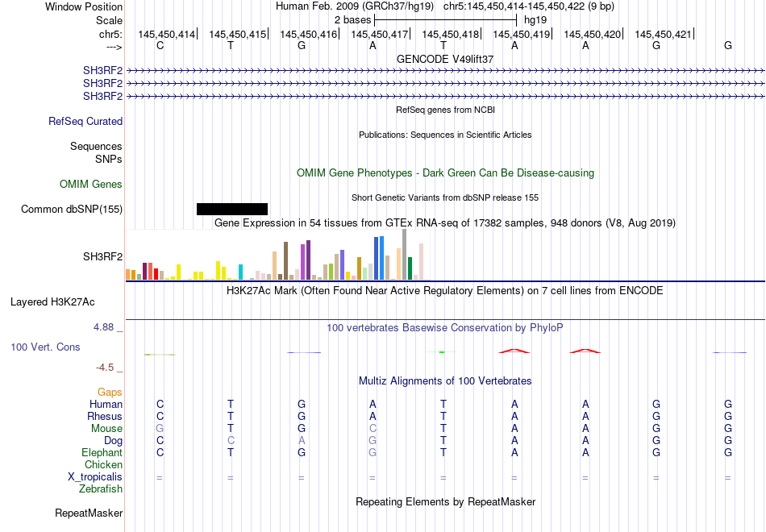
Task: Click the Zebrafish species row label
Action: (101, 488)
